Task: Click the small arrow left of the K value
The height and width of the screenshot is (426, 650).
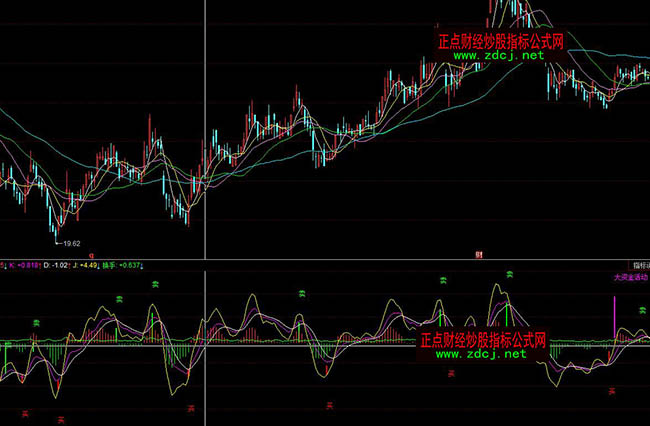Action: (4, 265)
